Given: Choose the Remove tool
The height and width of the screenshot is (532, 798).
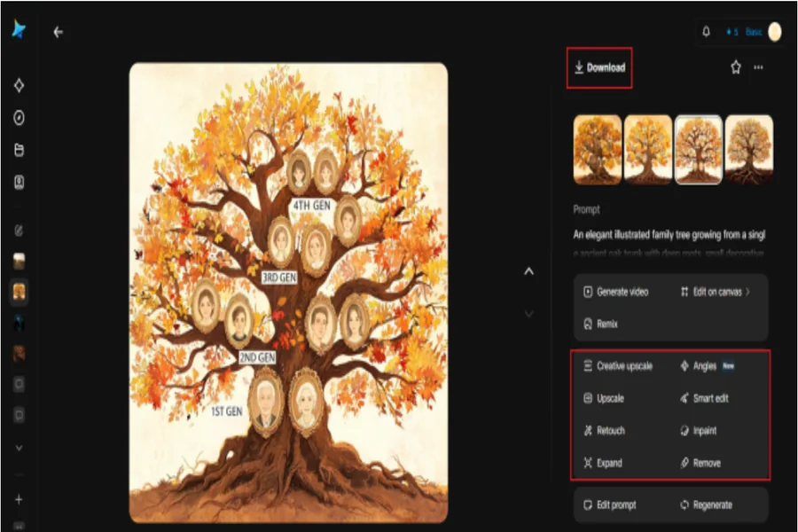Looking at the screenshot, I should pos(700,463).
